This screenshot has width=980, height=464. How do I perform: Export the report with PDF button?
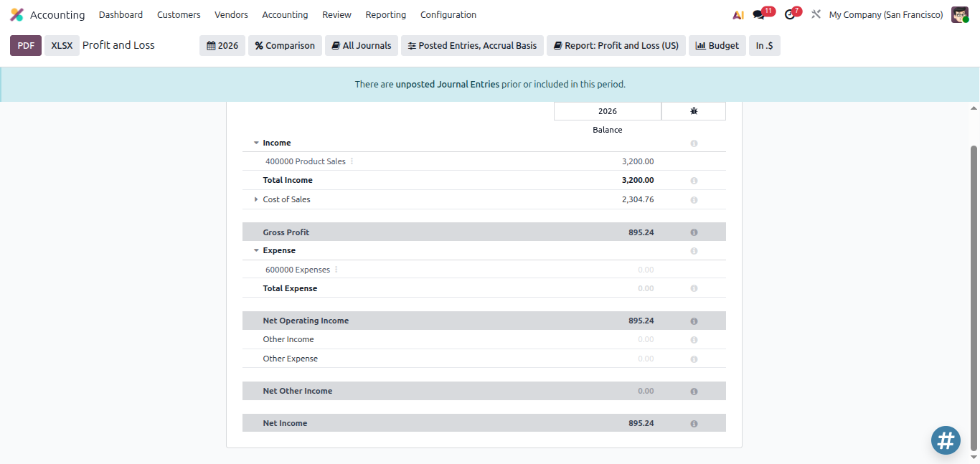26,45
